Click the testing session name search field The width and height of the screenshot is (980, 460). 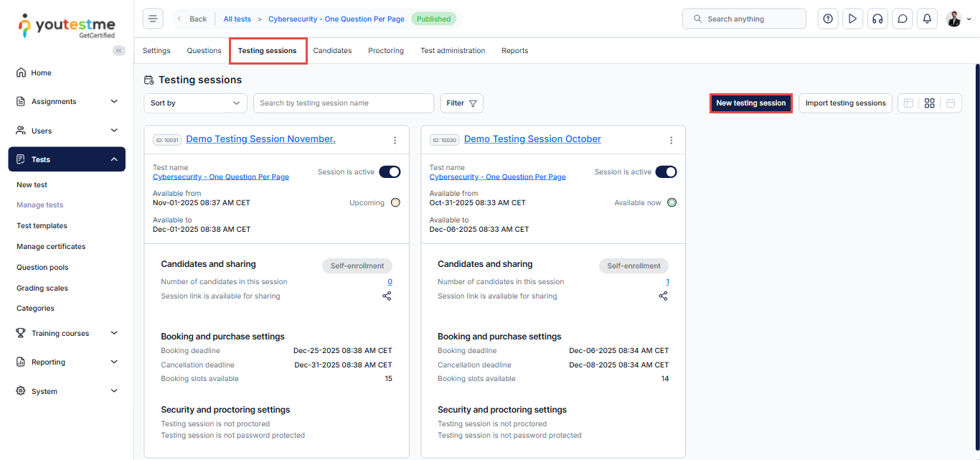(343, 103)
